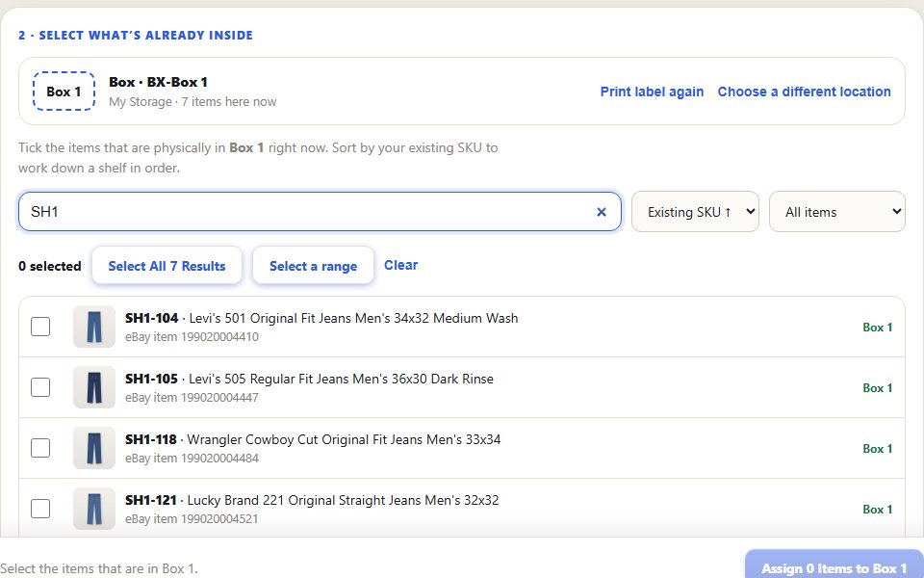The image size is (924, 578).
Task: Click eBay item 199020004521 text
Action: pos(192,519)
